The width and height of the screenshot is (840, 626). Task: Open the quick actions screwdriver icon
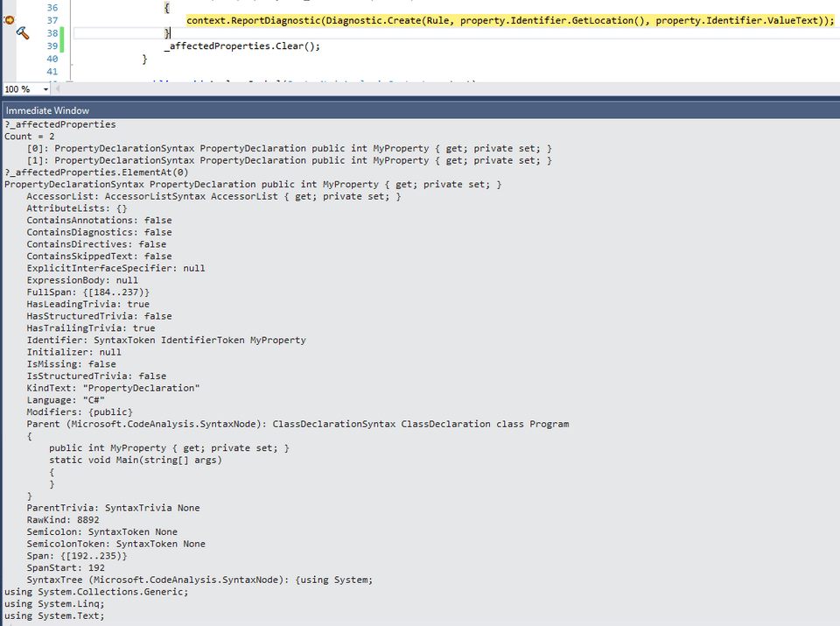coord(23,33)
